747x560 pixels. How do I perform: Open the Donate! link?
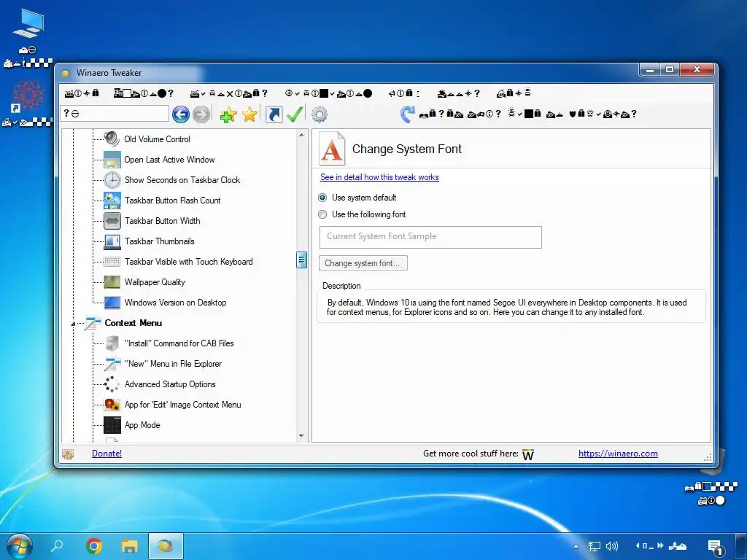pos(107,454)
